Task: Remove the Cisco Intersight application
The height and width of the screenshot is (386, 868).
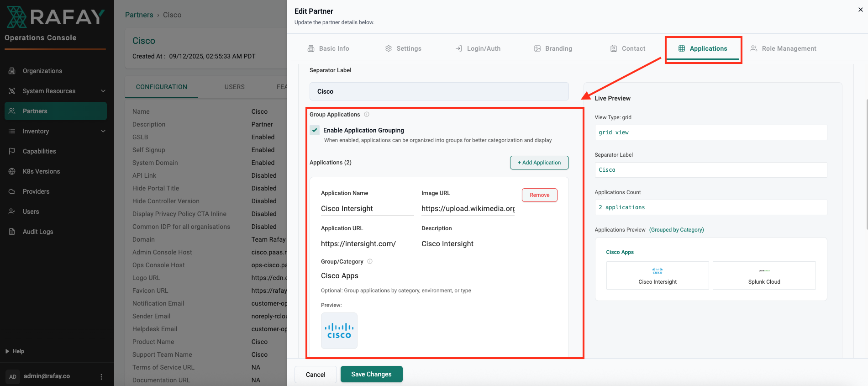Action: (539, 195)
